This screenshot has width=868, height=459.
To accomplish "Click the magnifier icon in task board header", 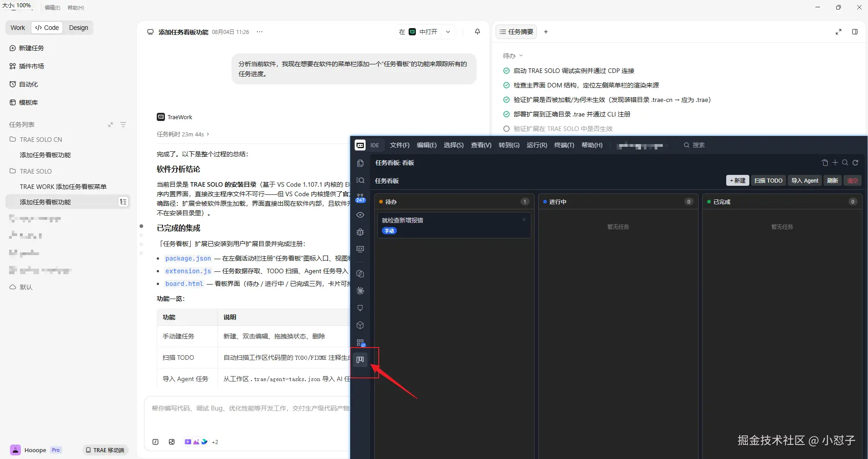I will [x=845, y=163].
